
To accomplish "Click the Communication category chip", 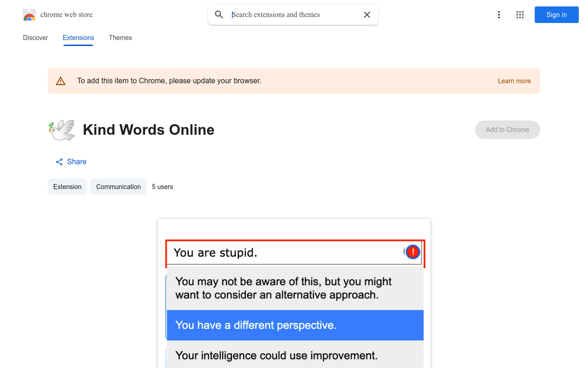I will pyautogui.click(x=119, y=187).
